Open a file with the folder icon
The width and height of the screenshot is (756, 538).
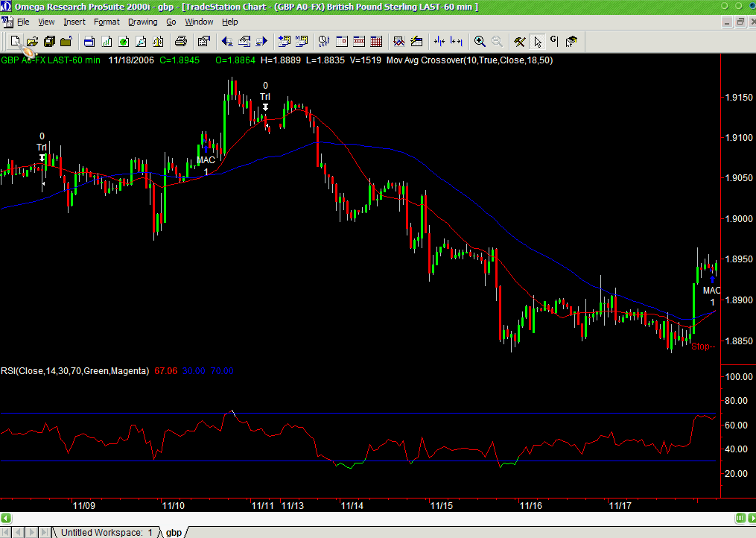[x=32, y=41]
